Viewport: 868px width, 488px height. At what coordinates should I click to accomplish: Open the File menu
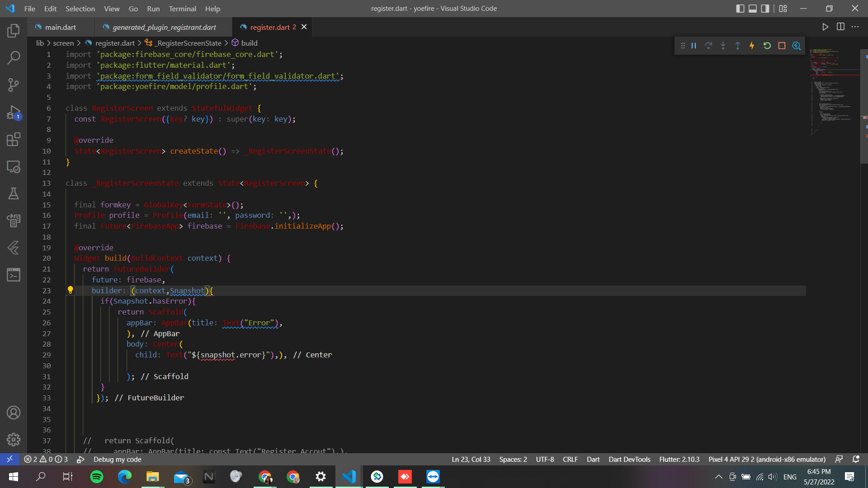pos(30,9)
